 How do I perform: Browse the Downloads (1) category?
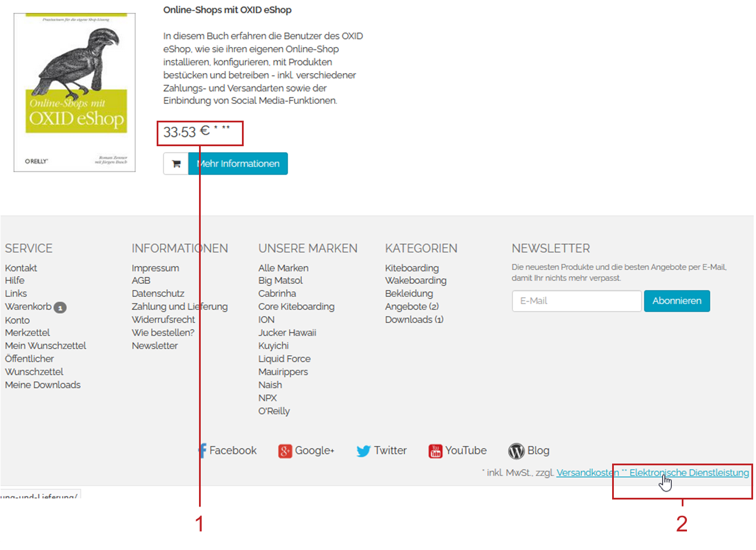[x=414, y=320]
